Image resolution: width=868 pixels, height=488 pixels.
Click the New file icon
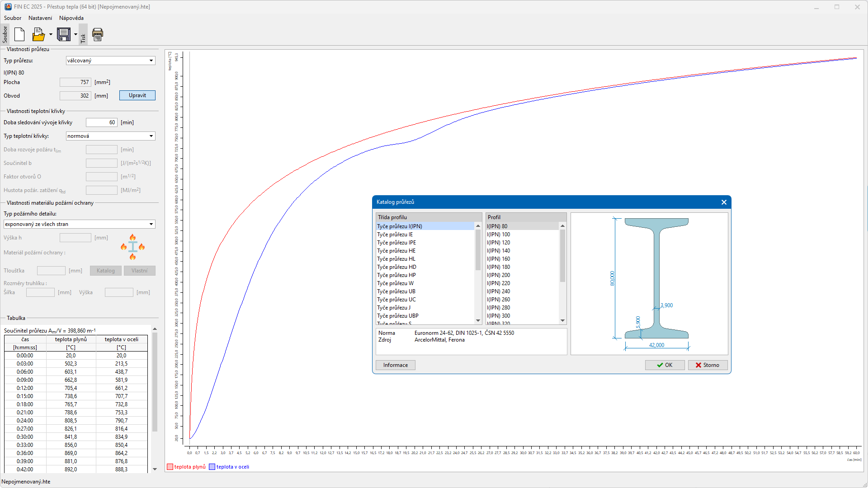click(x=19, y=34)
